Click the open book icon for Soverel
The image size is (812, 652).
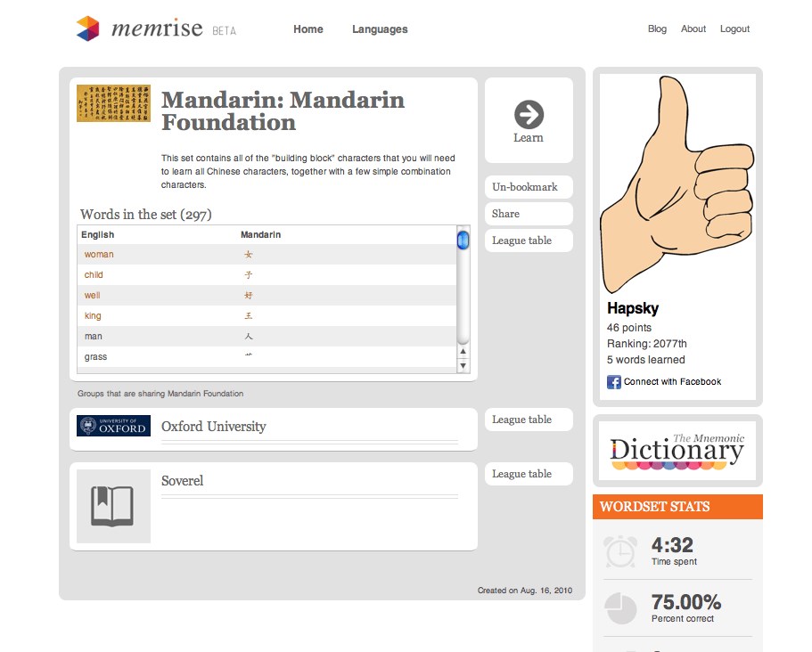[x=113, y=506]
